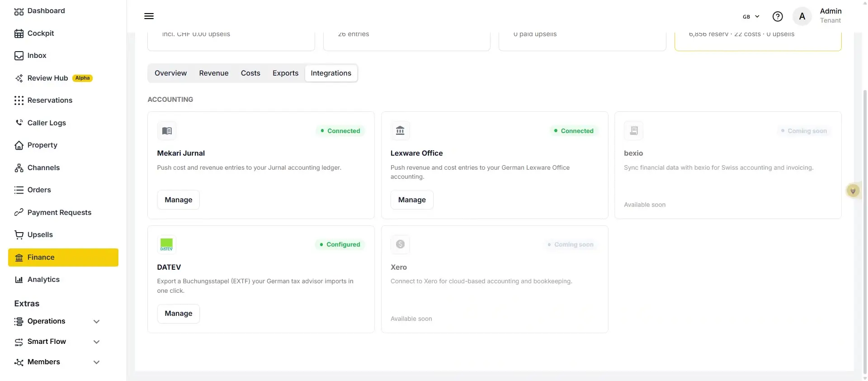
Task: Click the Extras sidebar heading
Action: pyautogui.click(x=27, y=304)
